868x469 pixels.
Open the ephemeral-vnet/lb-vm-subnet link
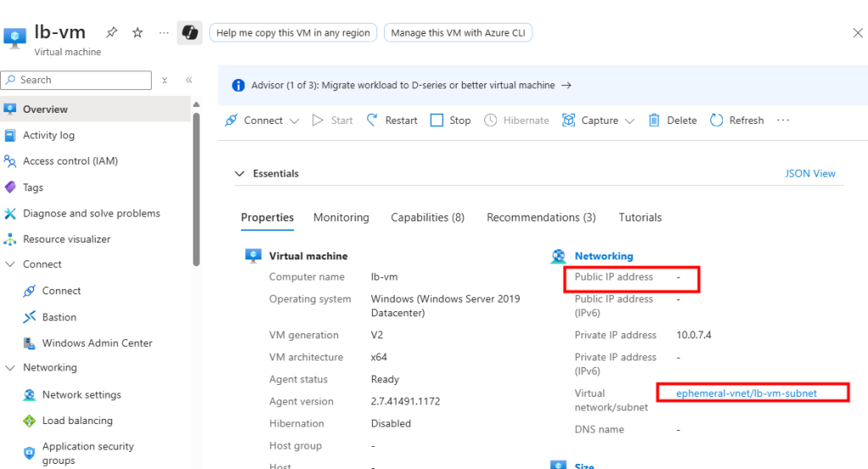(746, 394)
